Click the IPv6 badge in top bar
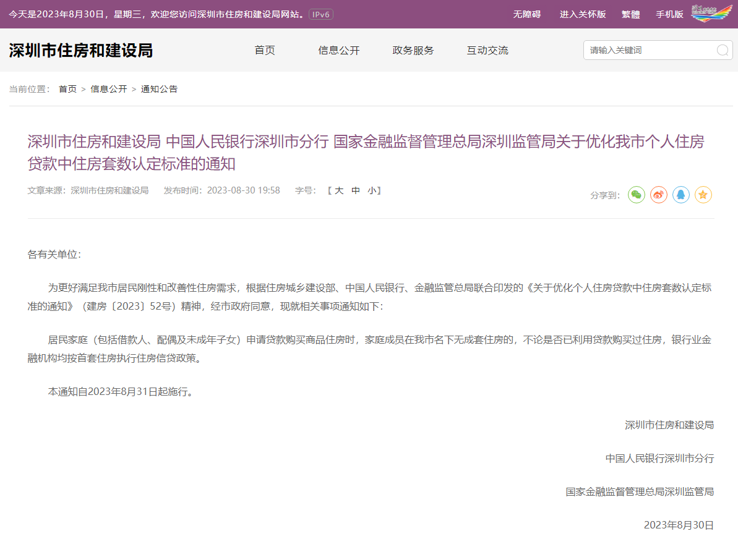 321,14
